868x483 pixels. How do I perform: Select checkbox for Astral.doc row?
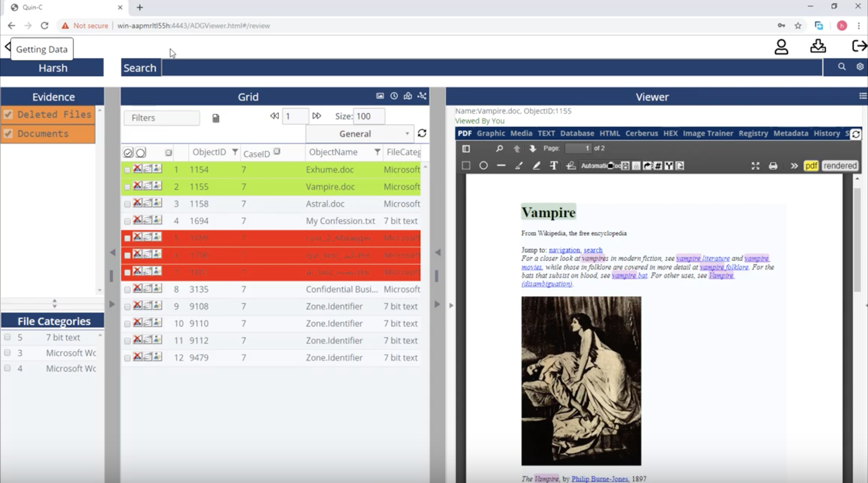(127, 204)
